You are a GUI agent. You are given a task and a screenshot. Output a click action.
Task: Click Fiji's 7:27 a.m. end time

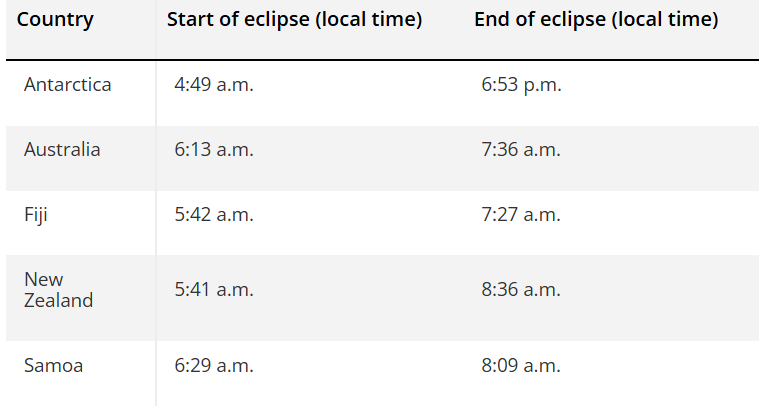point(521,216)
